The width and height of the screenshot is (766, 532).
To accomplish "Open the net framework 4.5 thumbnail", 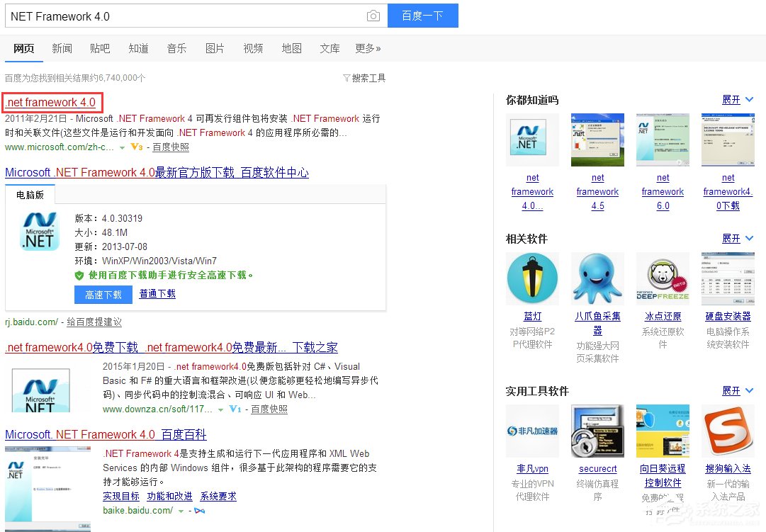I will [597, 140].
